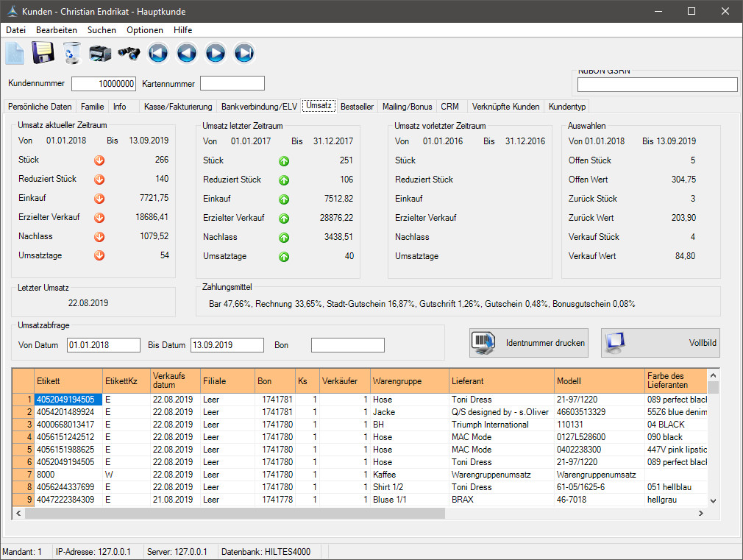Go to the previous customer record
The width and height of the screenshot is (743, 560).
click(187, 53)
